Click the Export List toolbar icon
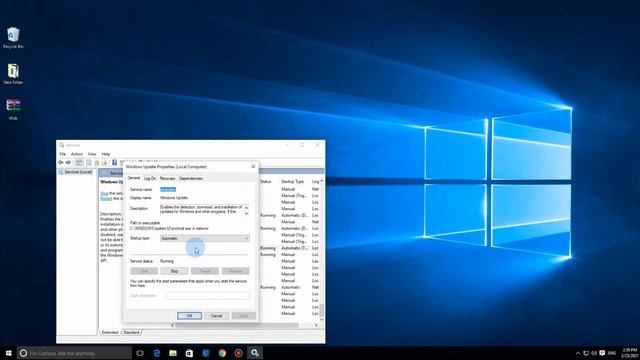This screenshot has height=360, width=640. 104,162
